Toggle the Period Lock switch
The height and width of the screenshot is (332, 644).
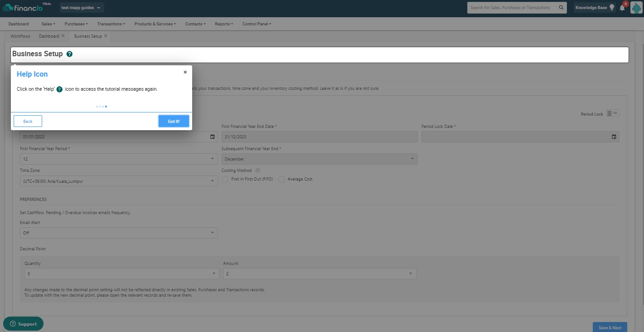[x=613, y=113]
